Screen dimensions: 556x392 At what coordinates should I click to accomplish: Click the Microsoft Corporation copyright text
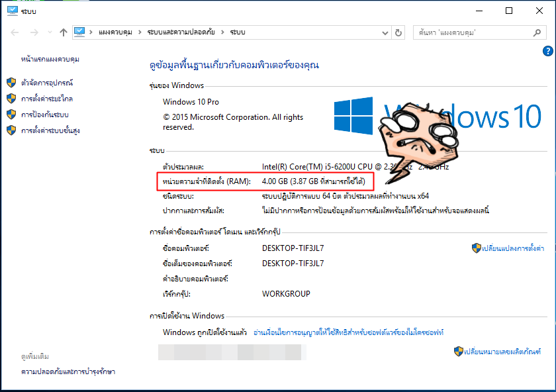click(x=233, y=122)
